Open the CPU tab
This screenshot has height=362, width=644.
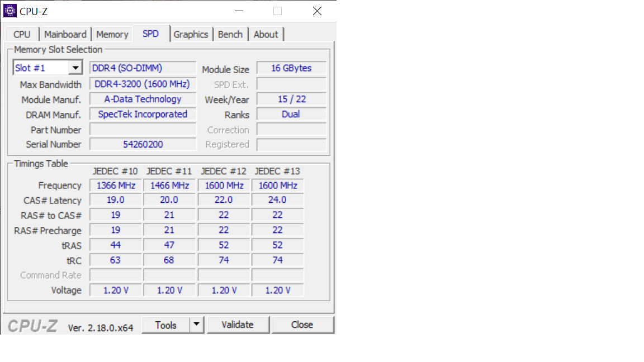[22, 35]
